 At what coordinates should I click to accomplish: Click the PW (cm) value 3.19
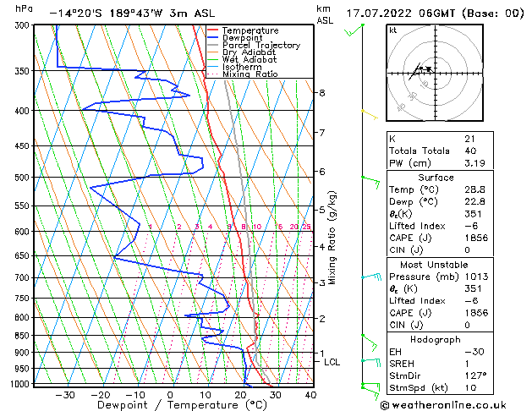(x=474, y=163)
